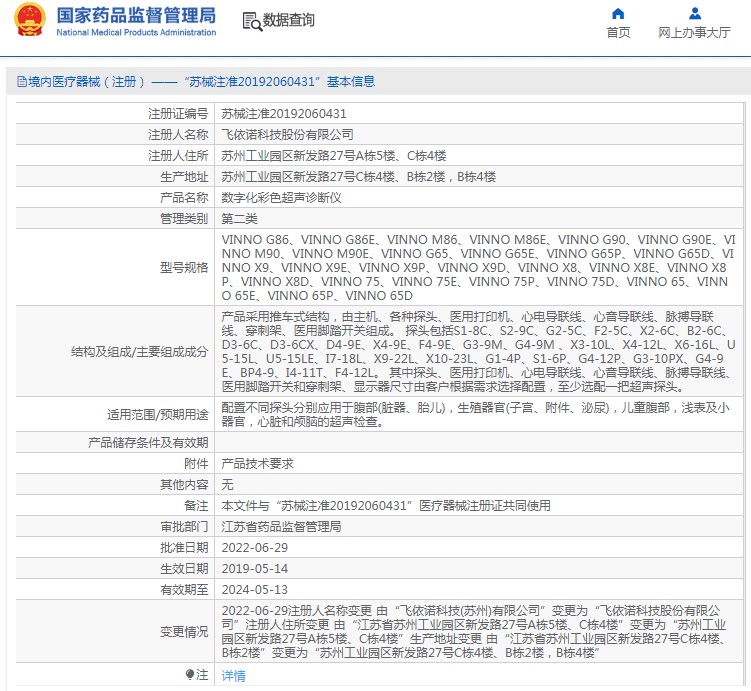
Task: Click the 数据查询 heading text
Action: pos(288,20)
